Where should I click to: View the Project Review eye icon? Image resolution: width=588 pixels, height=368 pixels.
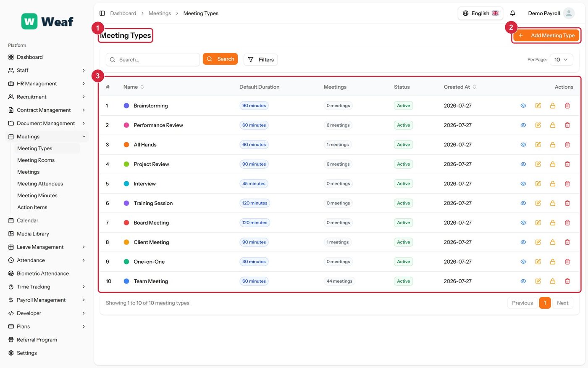523,164
